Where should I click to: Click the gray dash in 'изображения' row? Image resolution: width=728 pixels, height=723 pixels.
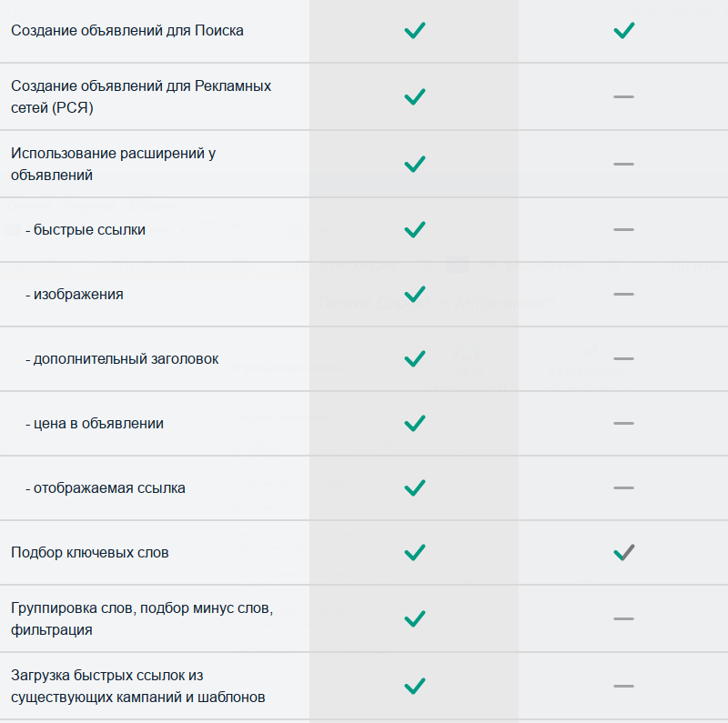(623, 295)
